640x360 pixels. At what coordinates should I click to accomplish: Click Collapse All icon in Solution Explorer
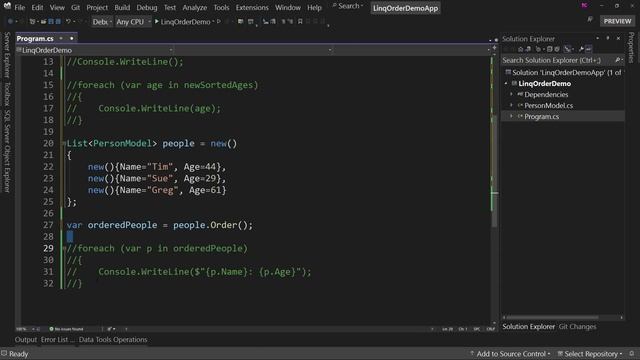[x=549, y=49]
